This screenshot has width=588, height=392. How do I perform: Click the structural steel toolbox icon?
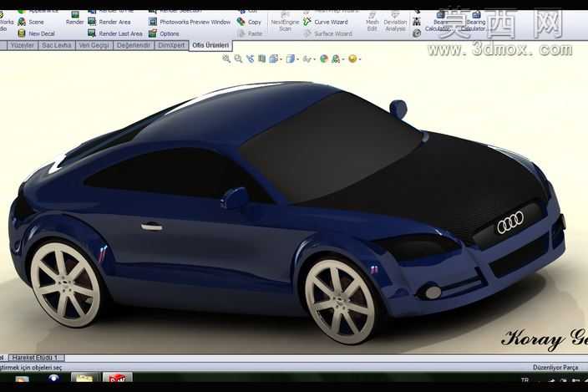(417, 22)
